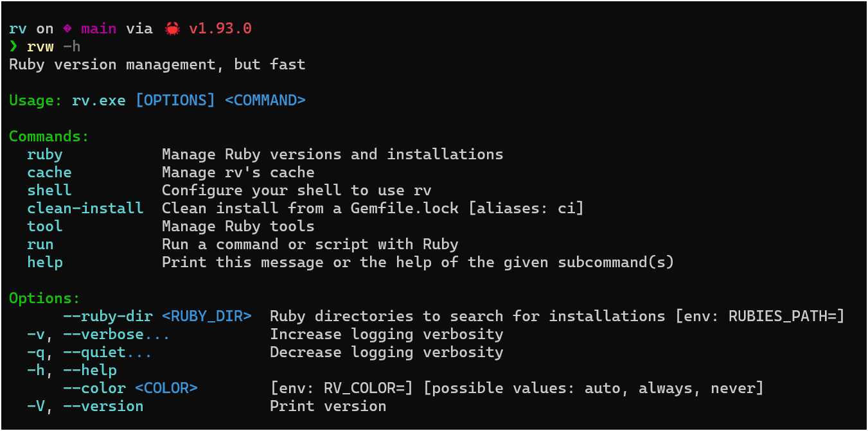Screen dimensions: 868x431
Task: Click the 'main' branch name in the prompt
Action: point(99,29)
